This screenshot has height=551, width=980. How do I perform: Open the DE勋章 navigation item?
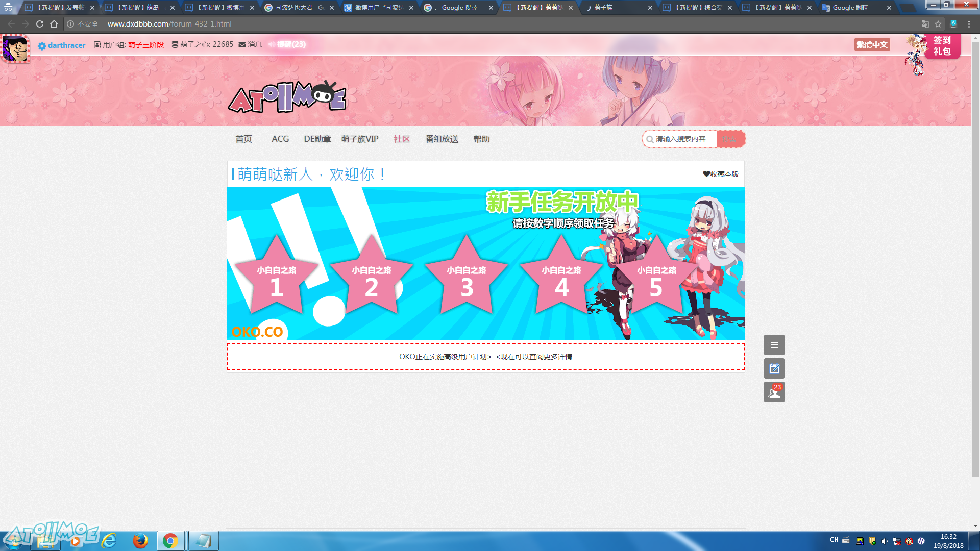click(x=317, y=139)
